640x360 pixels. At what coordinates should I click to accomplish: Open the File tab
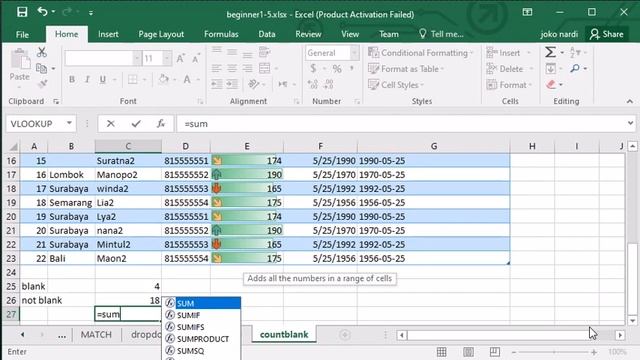click(22, 34)
